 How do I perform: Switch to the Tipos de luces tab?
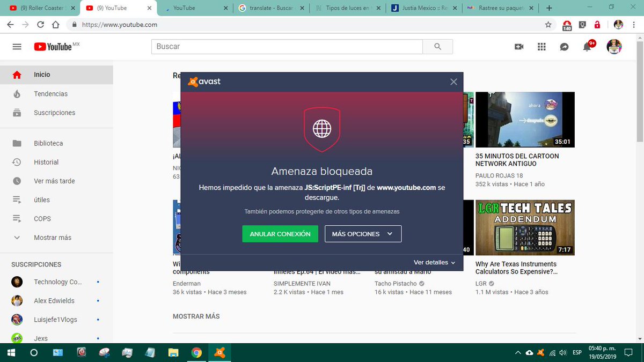coord(348,8)
